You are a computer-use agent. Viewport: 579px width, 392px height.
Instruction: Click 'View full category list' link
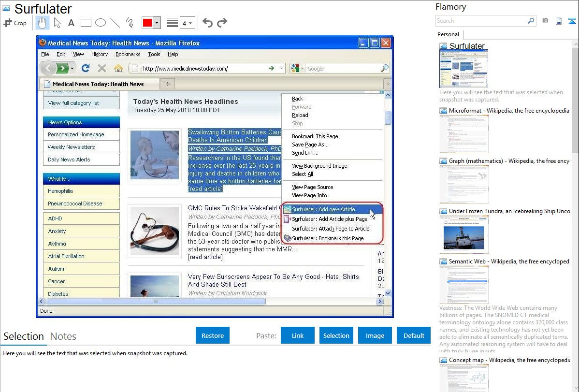(x=73, y=103)
